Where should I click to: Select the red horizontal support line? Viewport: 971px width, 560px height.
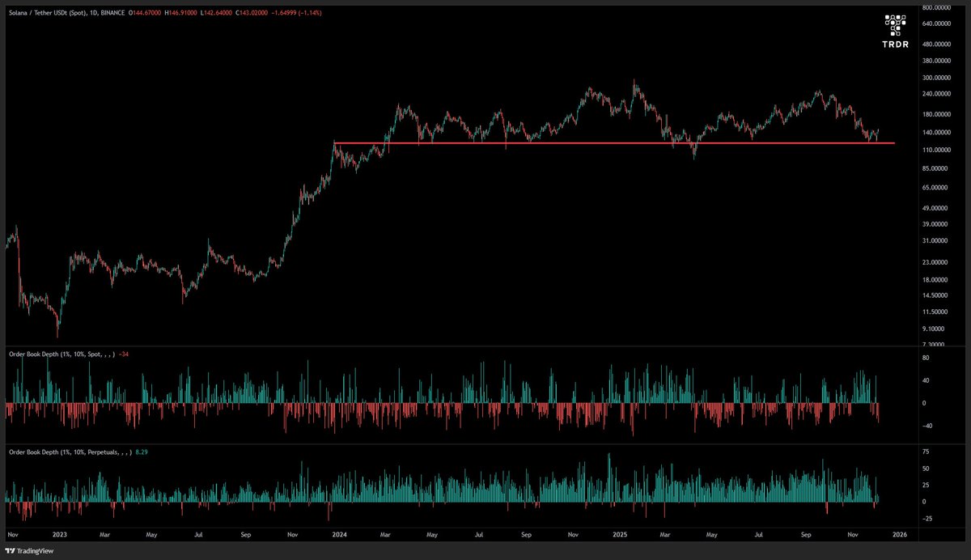tap(613, 143)
